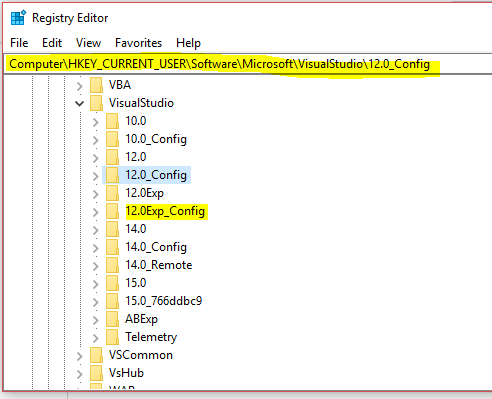Select the VBA key label
Image resolution: width=492 pixels, height=399 pixels.
click(x=120, y=85)
